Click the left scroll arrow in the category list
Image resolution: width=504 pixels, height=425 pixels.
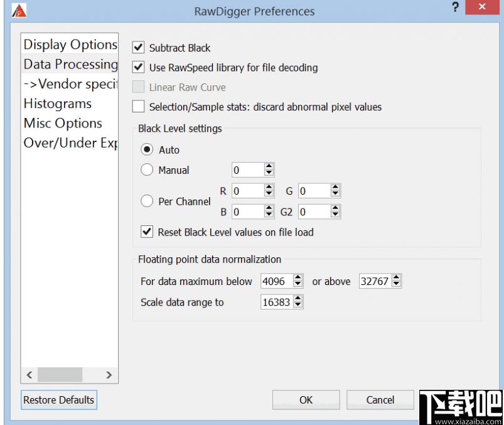click(x=29, y=375)
